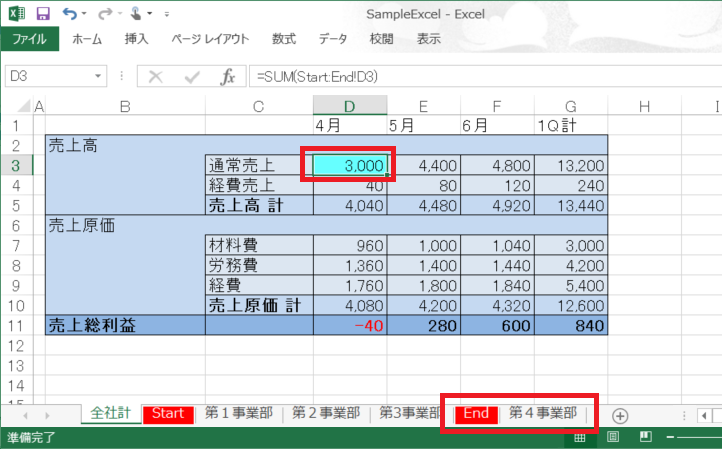
Task: Switch to 全社計 sheet tab
Action: pyautogui.click(x=111, y=414)
